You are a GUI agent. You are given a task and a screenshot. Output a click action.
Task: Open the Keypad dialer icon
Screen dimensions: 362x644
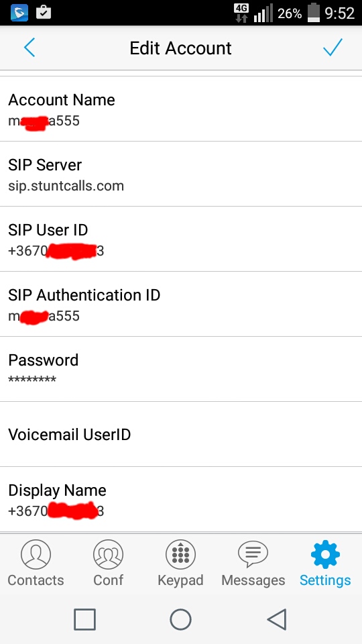(x=180, y=554)
